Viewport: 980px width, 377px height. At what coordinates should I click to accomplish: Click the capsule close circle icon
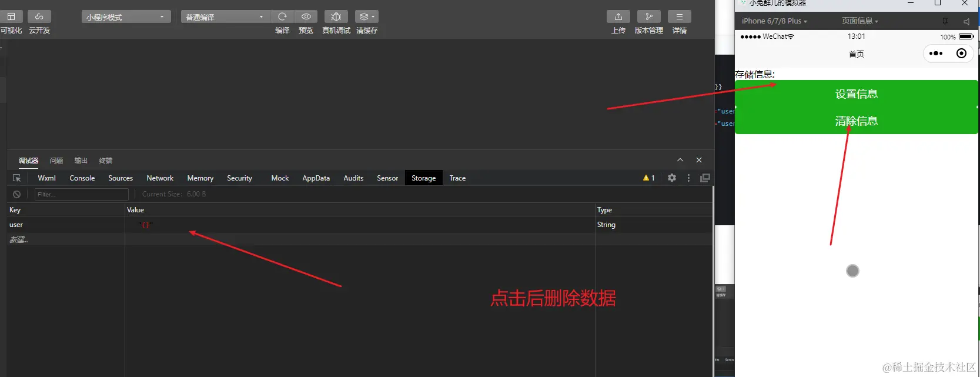click(x=962, y=54)
